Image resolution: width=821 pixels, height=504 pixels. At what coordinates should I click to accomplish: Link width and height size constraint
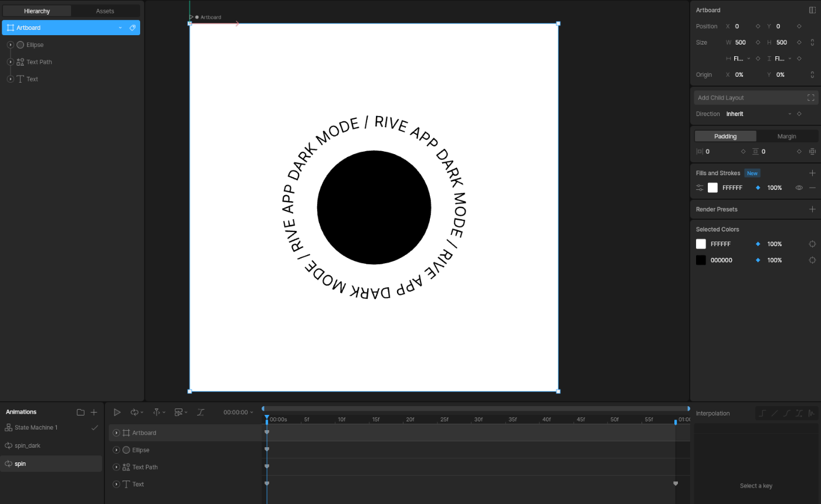coord(812,42)
